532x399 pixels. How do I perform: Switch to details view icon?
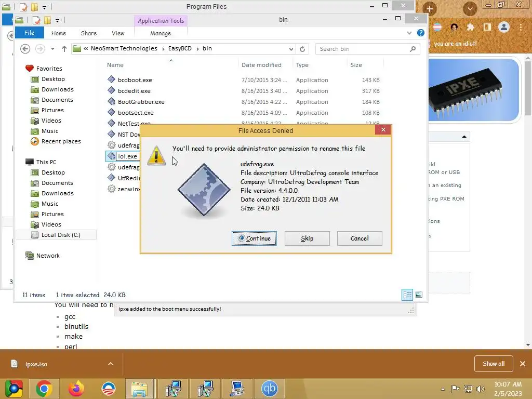pos(407,295)
